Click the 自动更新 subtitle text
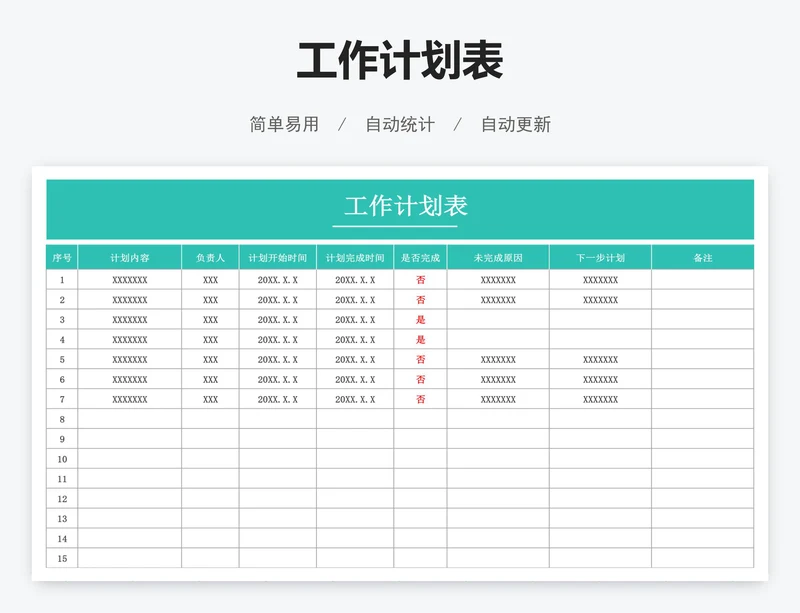This screenshot has width=800, height=613. click(516, 124)
